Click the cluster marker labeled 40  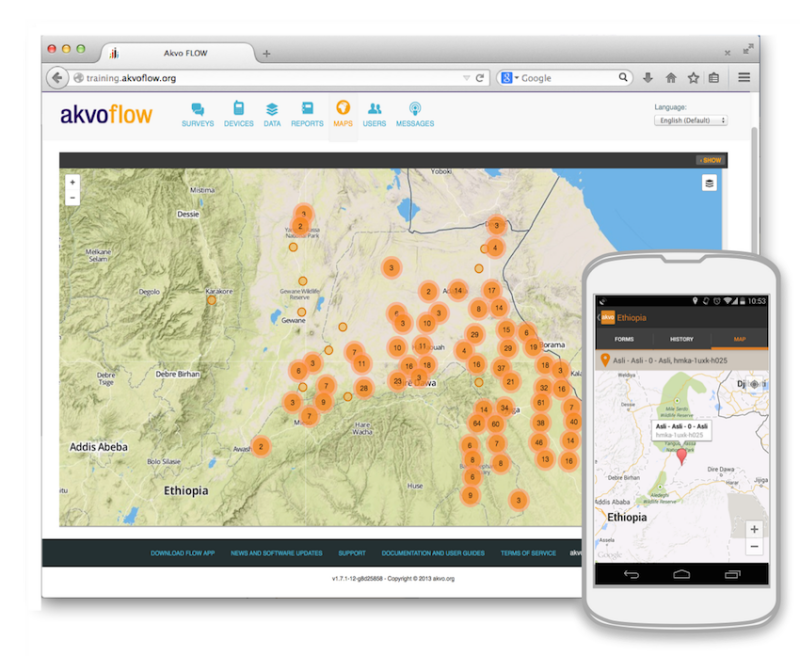coord(573,422)
